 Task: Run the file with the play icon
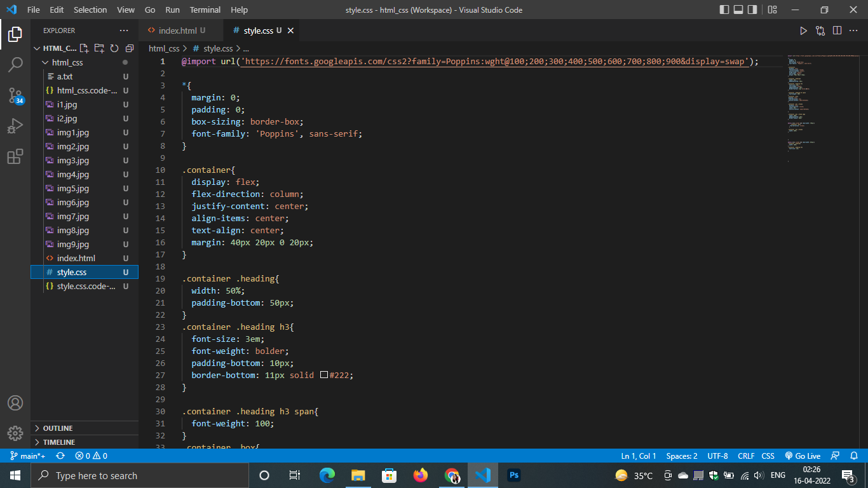coord(803,30)
